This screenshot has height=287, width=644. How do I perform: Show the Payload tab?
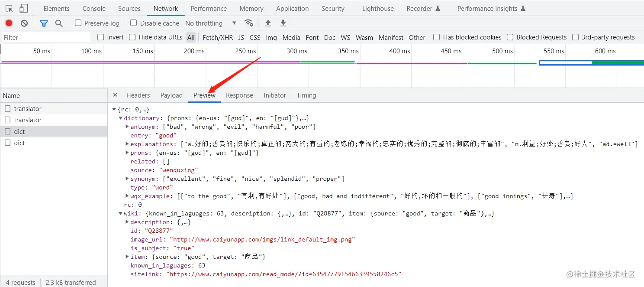coord(171,95)
